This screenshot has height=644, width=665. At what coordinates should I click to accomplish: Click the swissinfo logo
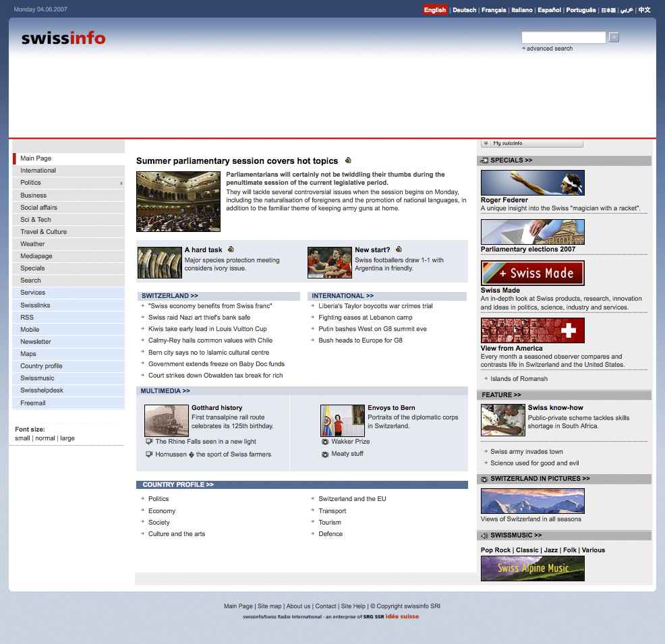point(63,38)
